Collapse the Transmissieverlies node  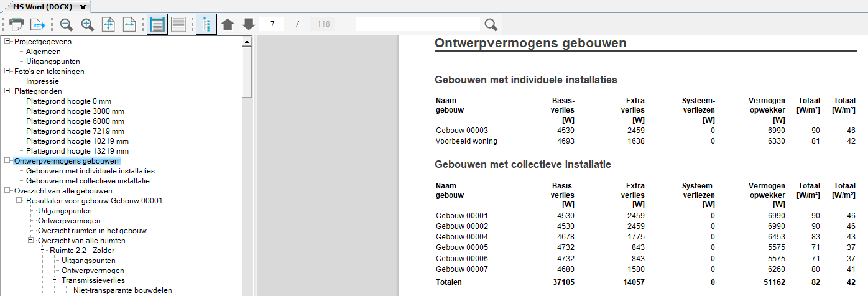[x=55, y=280]
